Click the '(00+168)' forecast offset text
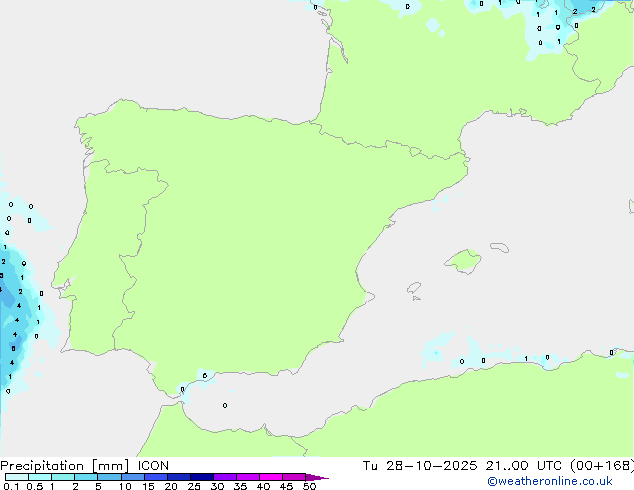 pyautogui.click(x=602, y=466)
